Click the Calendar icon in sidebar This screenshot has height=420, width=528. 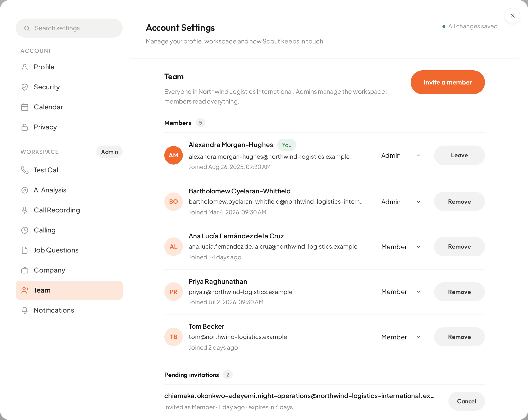tap(25, 107)
